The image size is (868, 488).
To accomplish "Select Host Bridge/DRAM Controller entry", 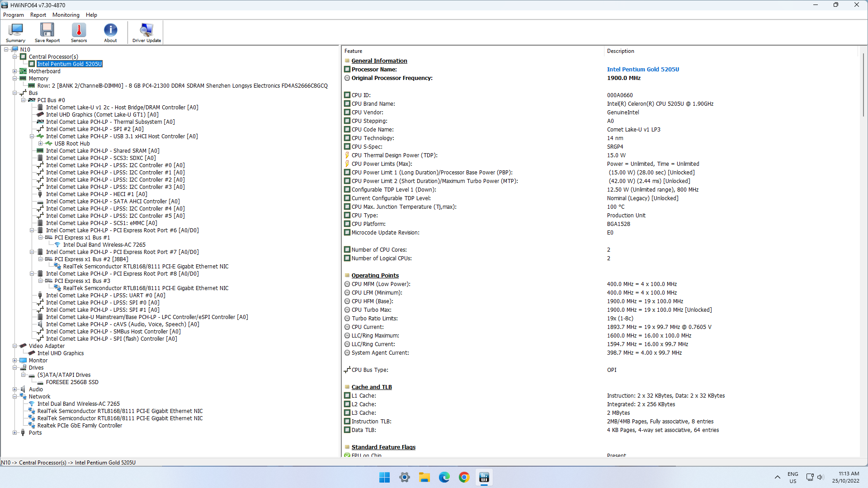I will pyautogui.click(x=122, y=108).
